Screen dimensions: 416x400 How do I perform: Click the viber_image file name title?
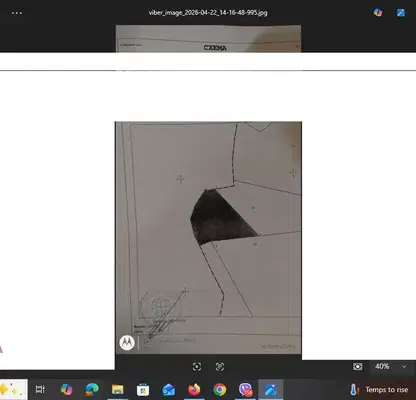[208, 13]
